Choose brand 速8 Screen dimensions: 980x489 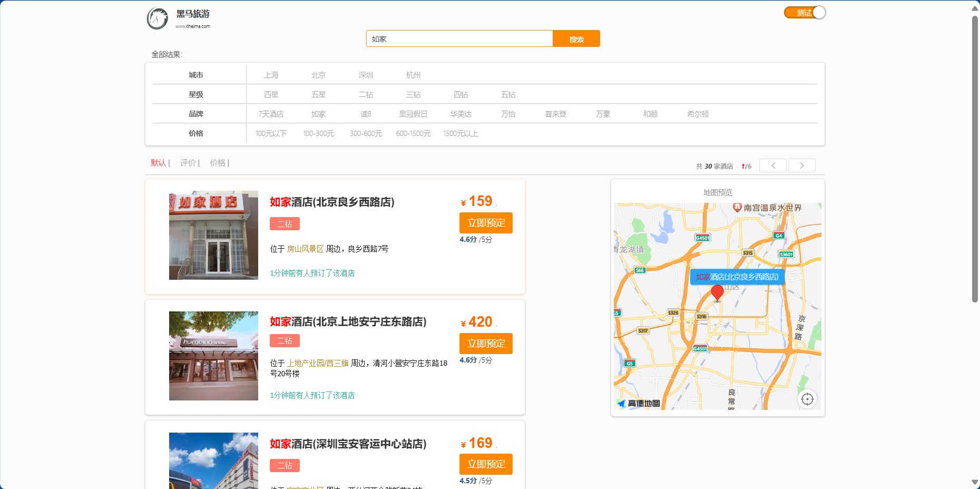point(366,114)
